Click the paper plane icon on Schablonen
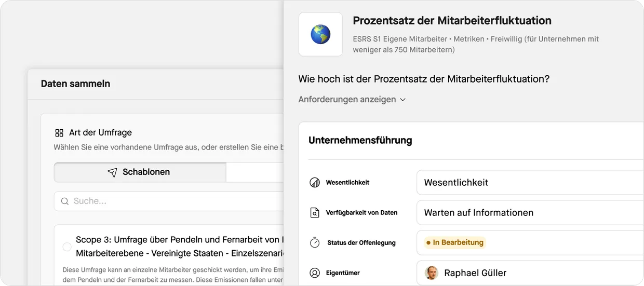Image resolution: width=644 pixels, height=286 pixels. coord(112,172)
